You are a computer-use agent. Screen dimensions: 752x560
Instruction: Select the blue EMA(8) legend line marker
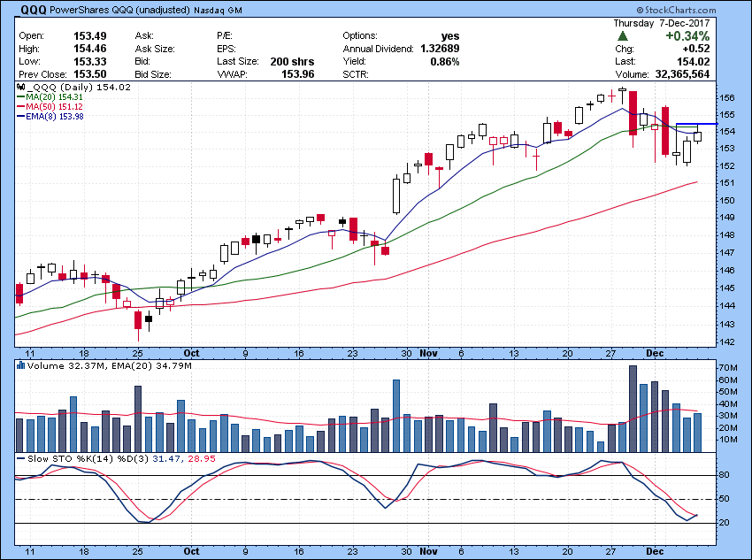21,117
